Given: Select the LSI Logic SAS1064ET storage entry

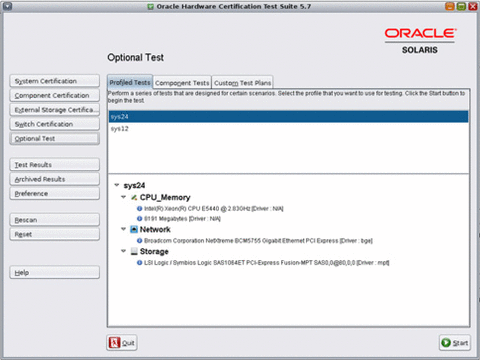Looking at the screenshot, I should [x=267, y=263].
